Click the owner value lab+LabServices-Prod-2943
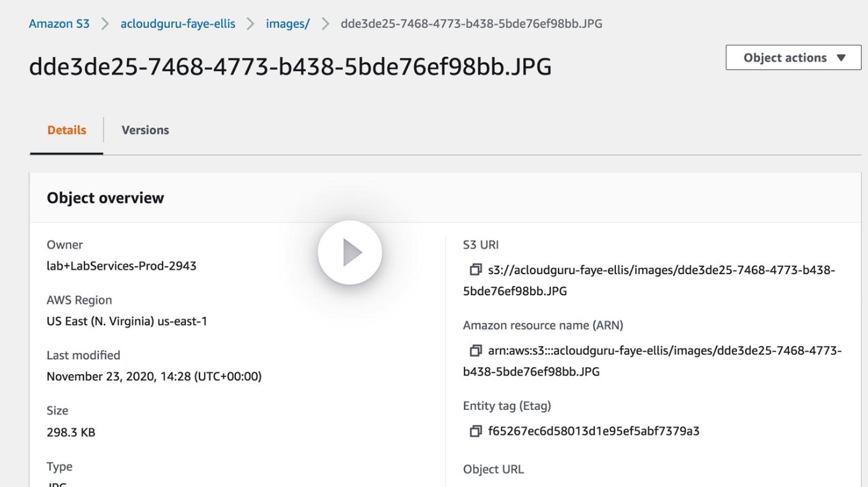 click(122, 266)
